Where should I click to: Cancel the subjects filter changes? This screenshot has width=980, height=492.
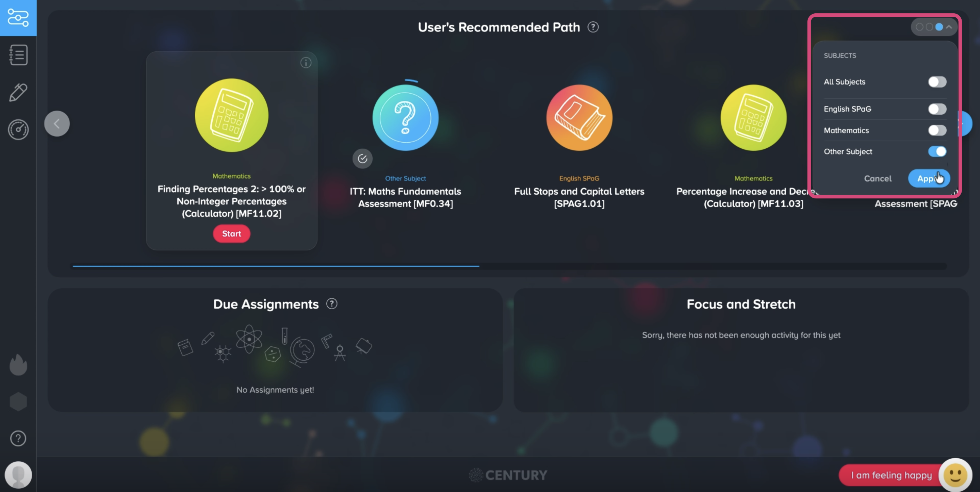[x=877, y=178]
